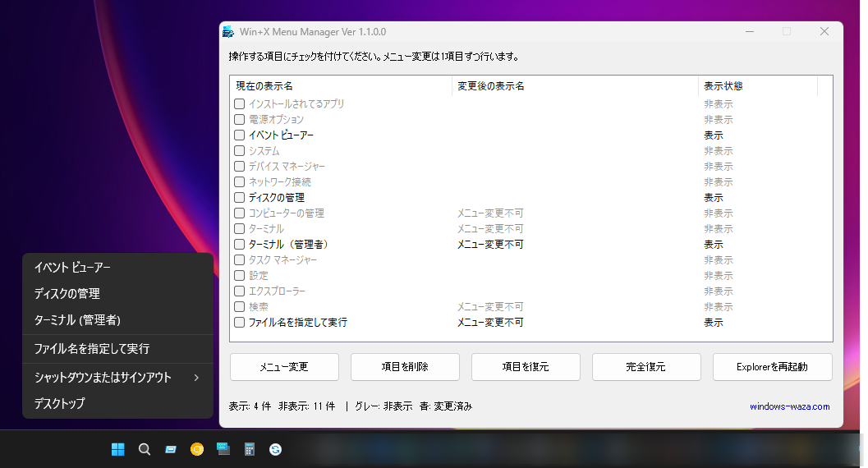This screenshot has width=868, height=468.
Task: Choose ファイル名を指定して実行 in Win+X menu
Action: point(118,348)
